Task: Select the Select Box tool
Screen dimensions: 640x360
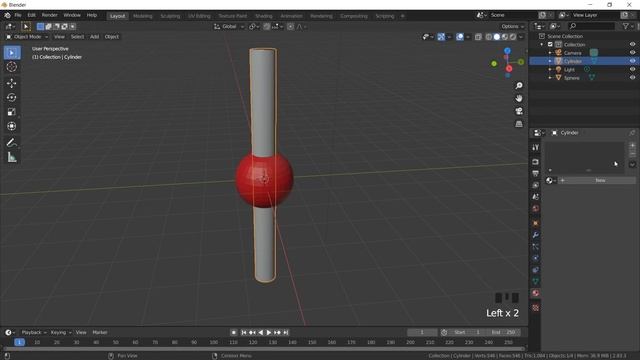Action: pyautogui.click(x=12, y=53)
